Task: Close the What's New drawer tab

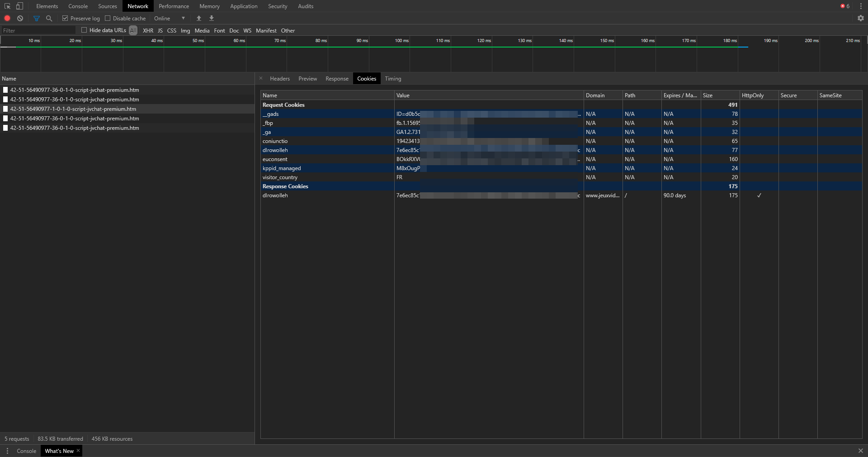Action: 78,451
